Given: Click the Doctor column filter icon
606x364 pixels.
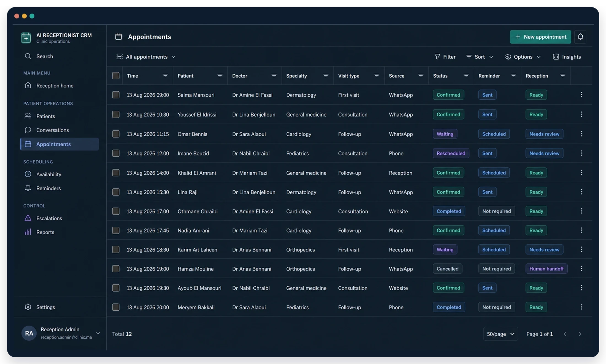Looking at the screenshot, I should 274,75.
